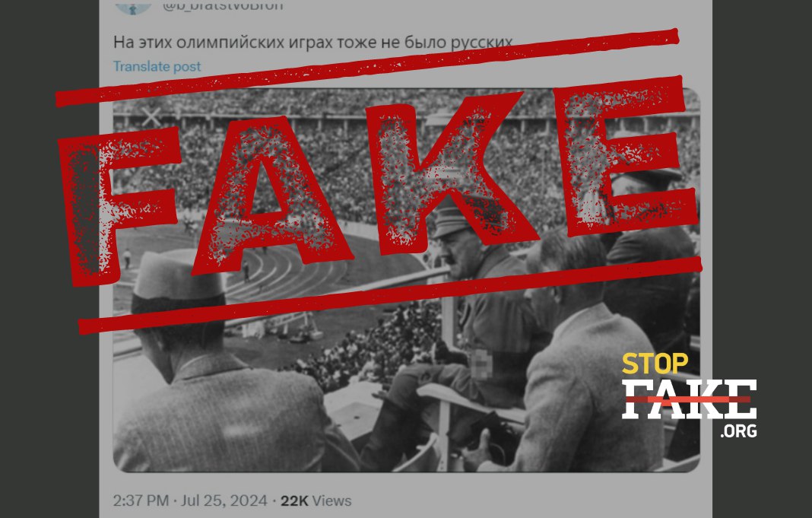
Task: Click the .ORG text under logo
Action: pos(738,431)
